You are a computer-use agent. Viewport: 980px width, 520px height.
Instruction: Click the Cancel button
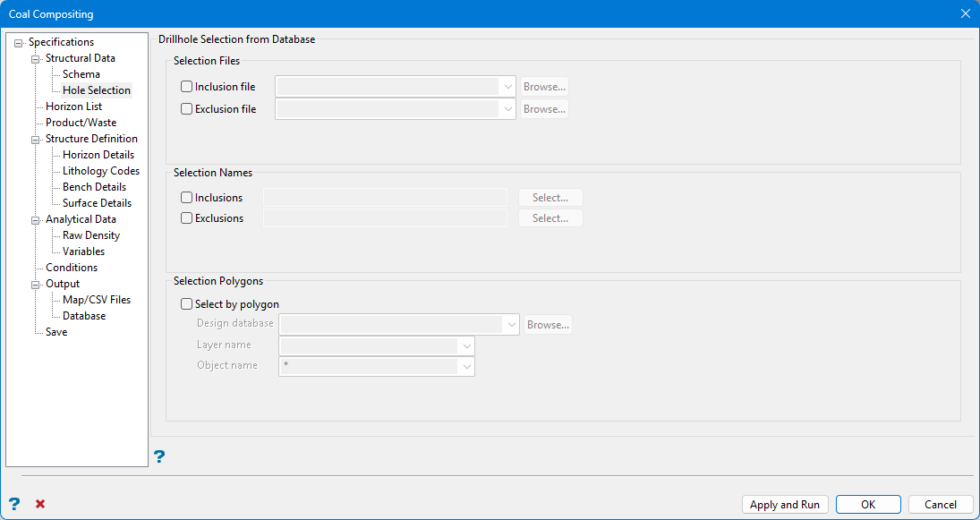(940, 505)
